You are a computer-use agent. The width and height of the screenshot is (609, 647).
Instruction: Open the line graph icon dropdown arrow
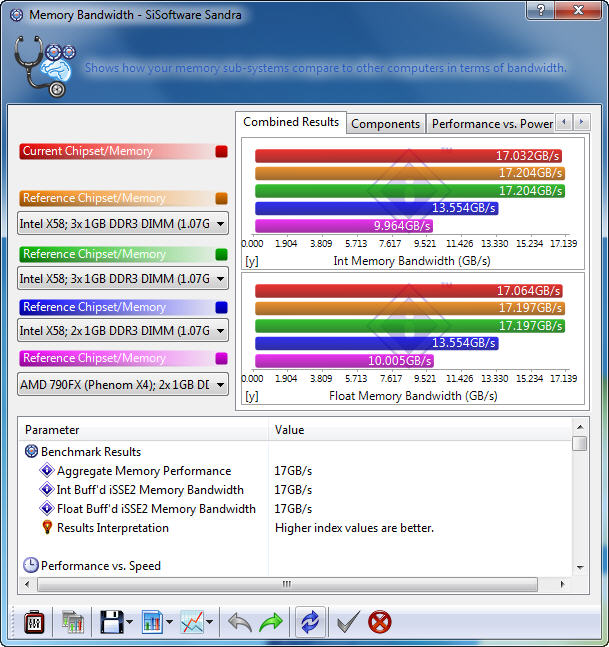pyautogui.click(x=210, y=621)
